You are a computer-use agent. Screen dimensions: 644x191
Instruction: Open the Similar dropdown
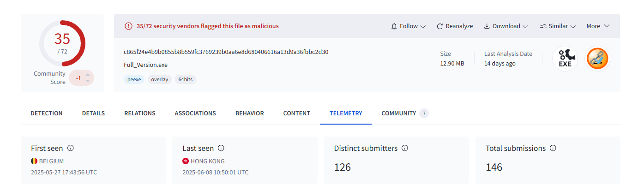(x=557, y=26)
